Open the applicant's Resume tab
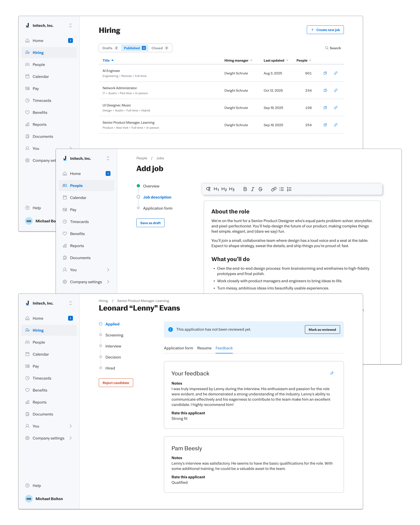 [x=204, y=348]
